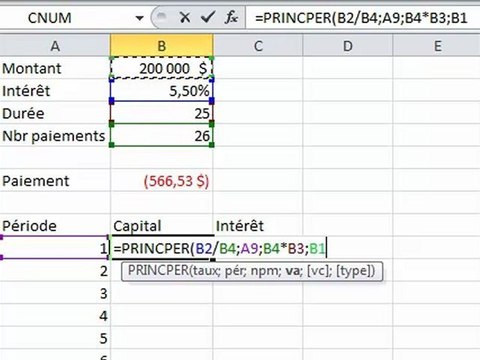
Task: Open Insert Function with the fx icon
Action: click(231, 17)
